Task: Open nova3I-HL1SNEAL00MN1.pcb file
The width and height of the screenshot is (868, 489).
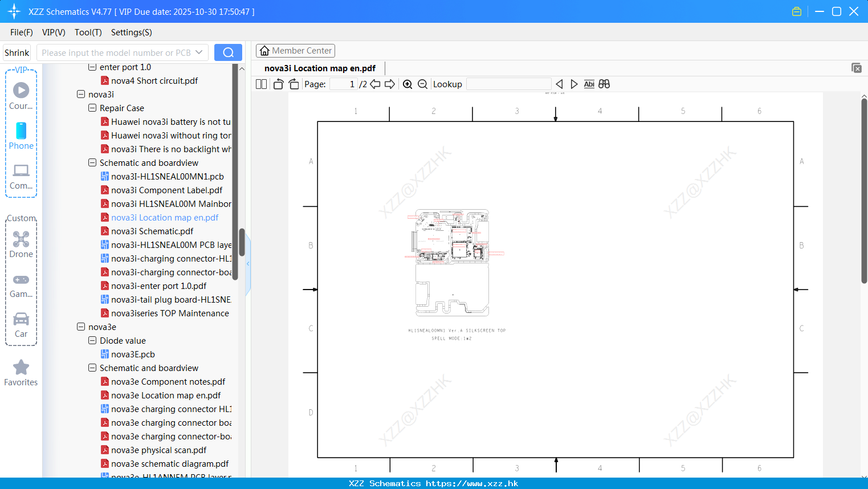Action: coord(167,177)
